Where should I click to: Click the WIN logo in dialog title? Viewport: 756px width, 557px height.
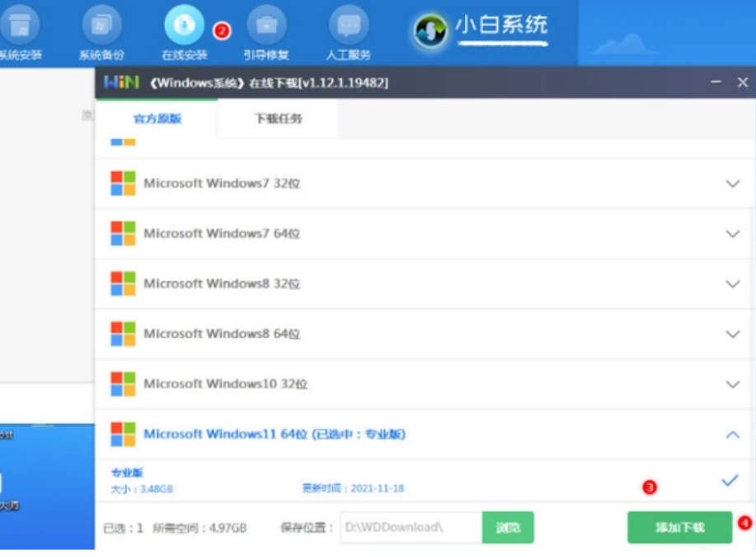tap(121, 82)
